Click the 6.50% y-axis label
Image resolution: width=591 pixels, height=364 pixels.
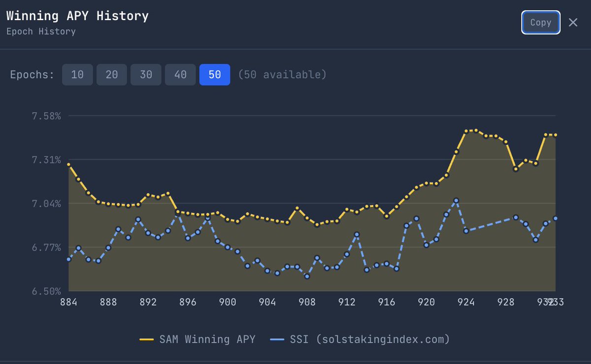click(46, 291)
